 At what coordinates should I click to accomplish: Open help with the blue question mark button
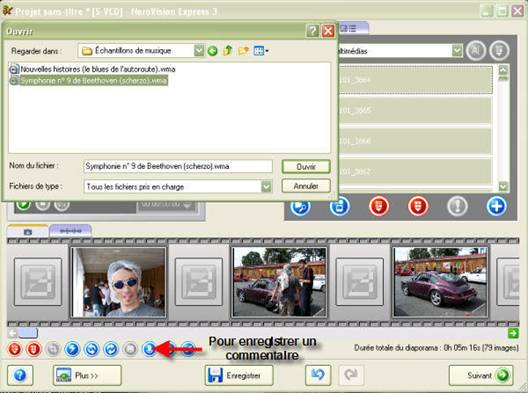[x=20, y=375]
